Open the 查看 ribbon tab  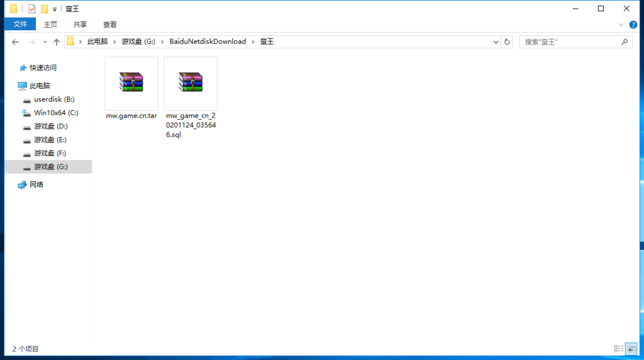[109, 25]
